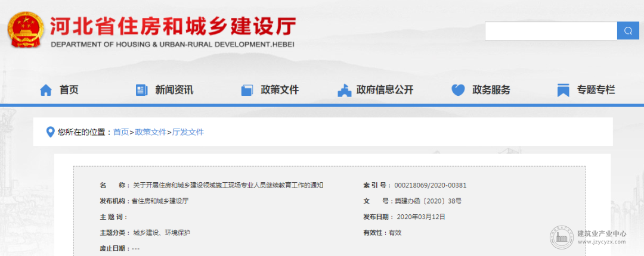The image size is (644, 256).
Task: Click publish date 2020年03月12日
Action: click(x=420, y=217)
